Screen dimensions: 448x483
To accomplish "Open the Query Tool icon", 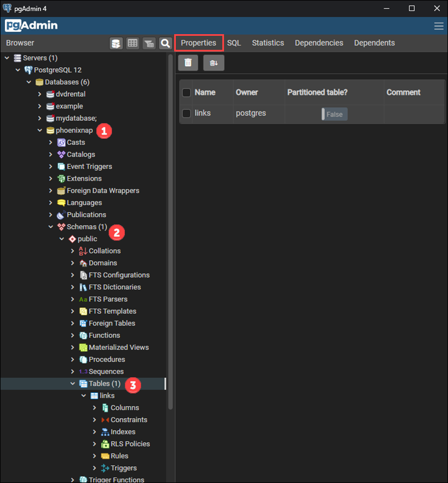I will pos(116,43).
